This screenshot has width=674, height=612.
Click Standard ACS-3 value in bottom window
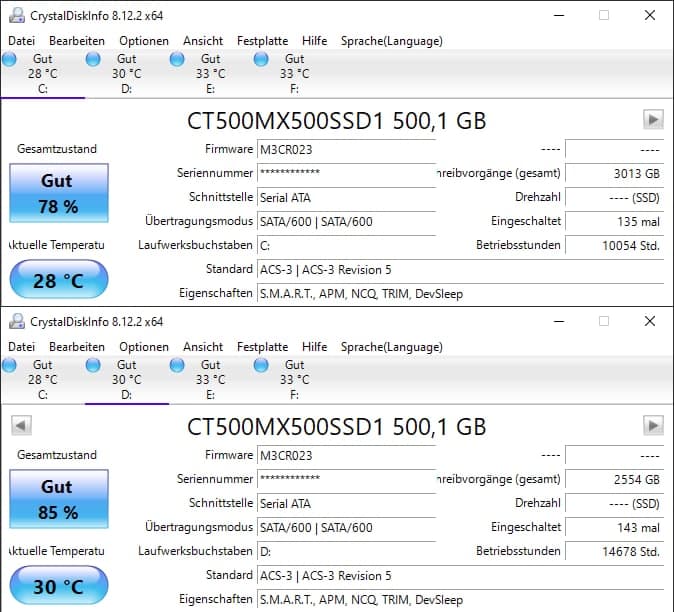coord(460,576)
